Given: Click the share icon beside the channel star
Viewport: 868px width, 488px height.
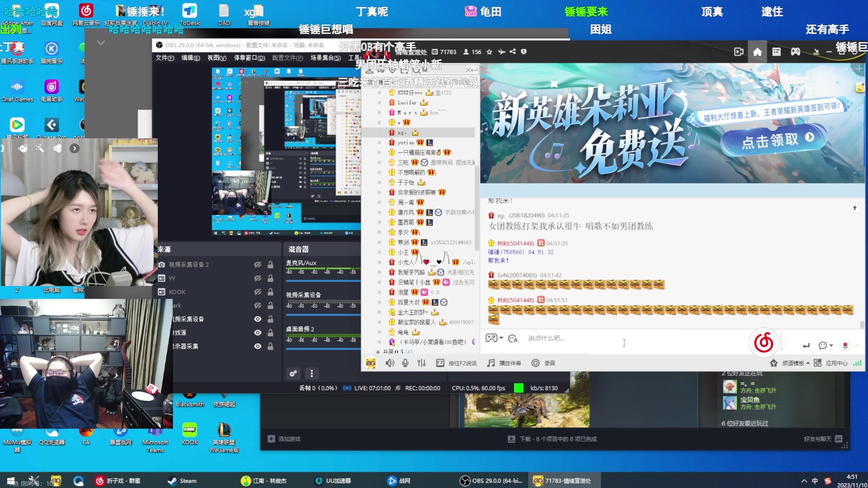Looking at the screenshot, I should click(513, 52).
